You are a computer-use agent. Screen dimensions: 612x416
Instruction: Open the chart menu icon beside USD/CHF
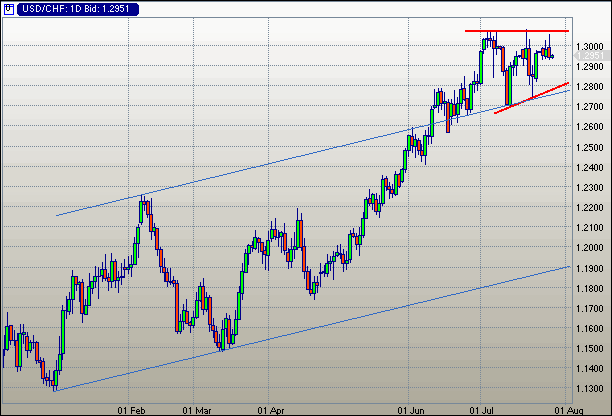(x=9, y=8)
